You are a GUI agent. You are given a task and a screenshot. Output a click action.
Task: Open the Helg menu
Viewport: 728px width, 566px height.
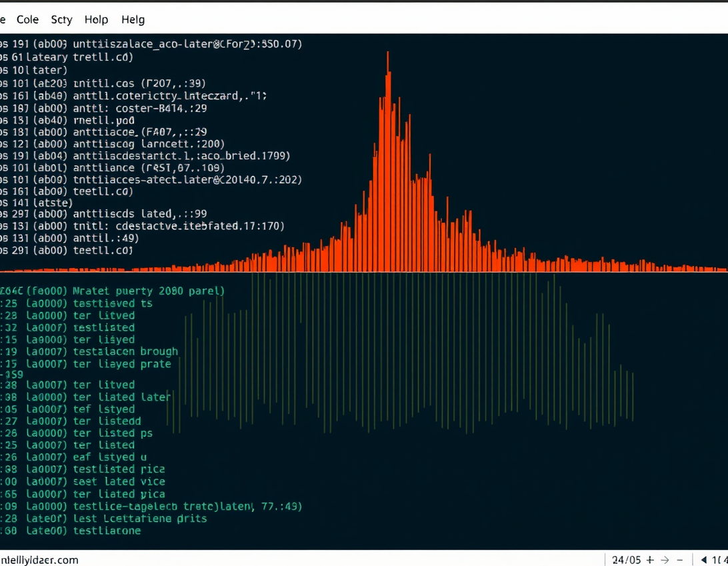[133, 19]
